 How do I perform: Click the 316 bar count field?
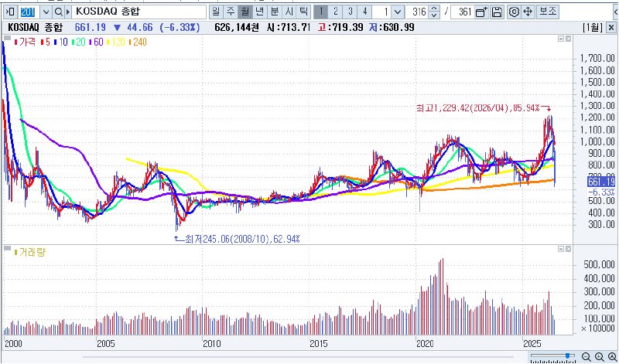[x=418, y=12]
